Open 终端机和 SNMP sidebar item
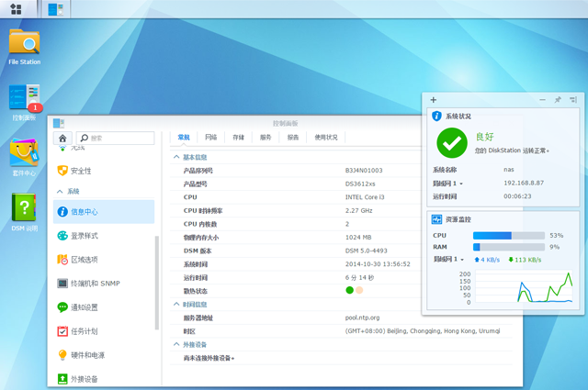 pos(104,284)
